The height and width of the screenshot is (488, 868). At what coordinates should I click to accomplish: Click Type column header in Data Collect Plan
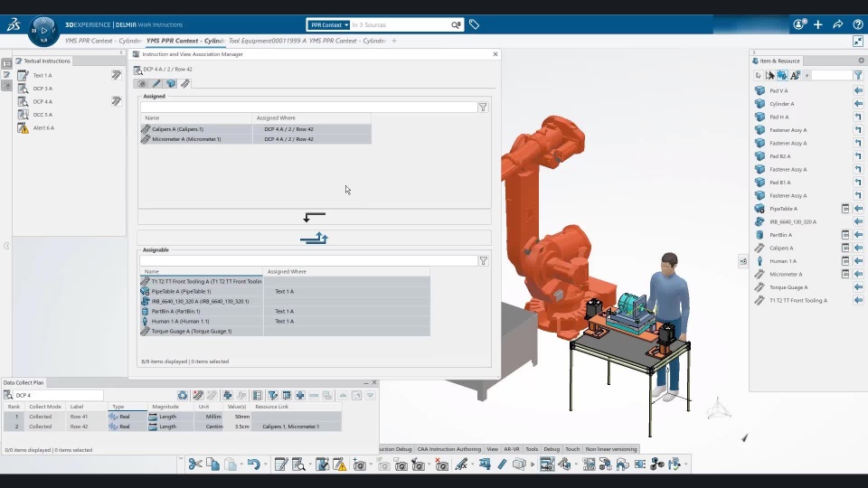click(x=127, y=407)
